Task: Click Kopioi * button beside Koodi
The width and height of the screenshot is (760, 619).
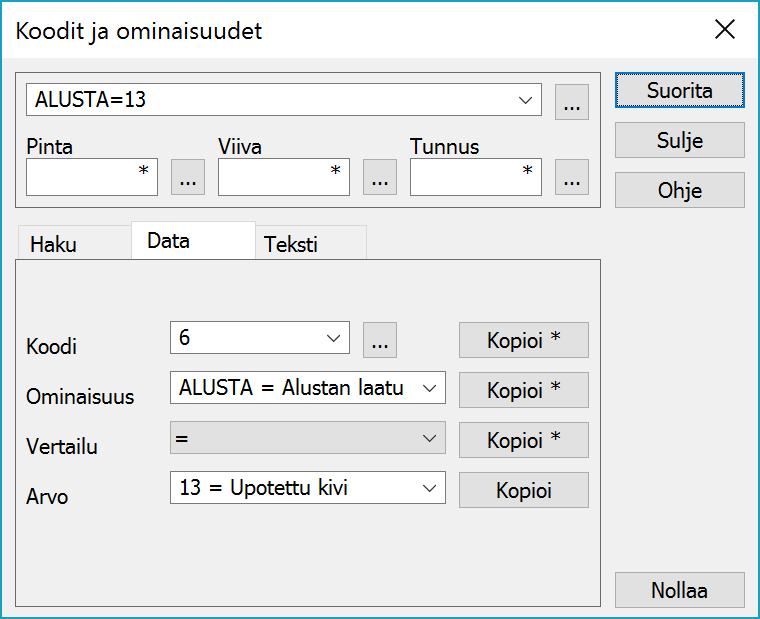Action: (523, 339)
